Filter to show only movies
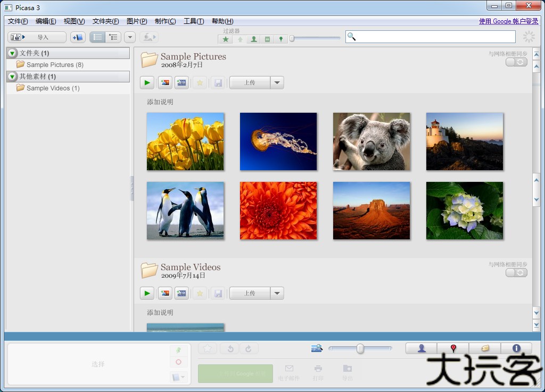Viewport: 545px width, 392px height. click(267, 38)
